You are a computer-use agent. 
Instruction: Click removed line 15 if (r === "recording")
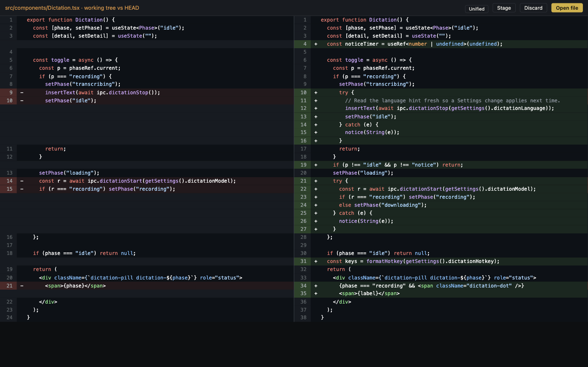point(147,189)
